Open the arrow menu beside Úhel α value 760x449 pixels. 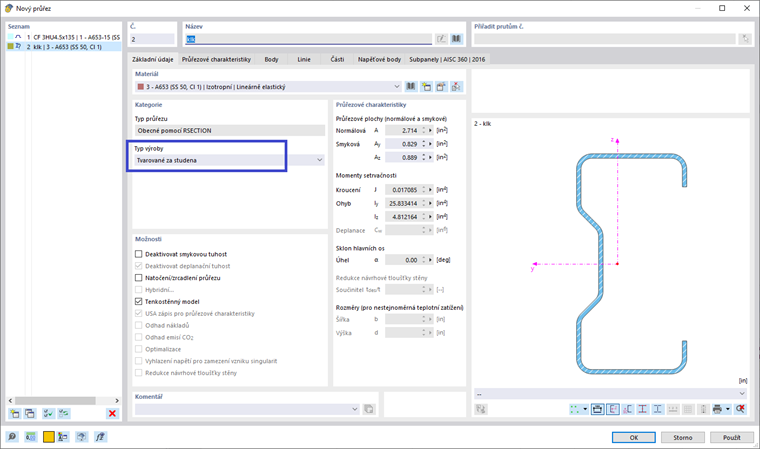click(x=430, y=260)
